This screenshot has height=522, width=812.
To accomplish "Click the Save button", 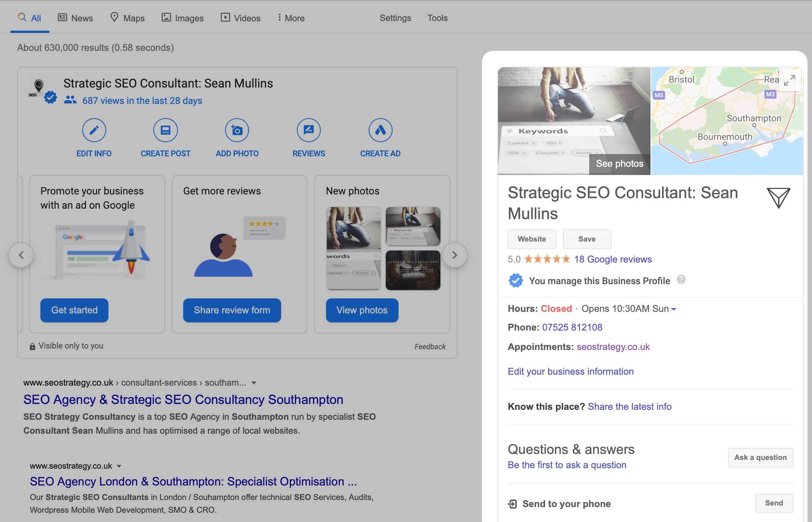I will tap(587, 239).
